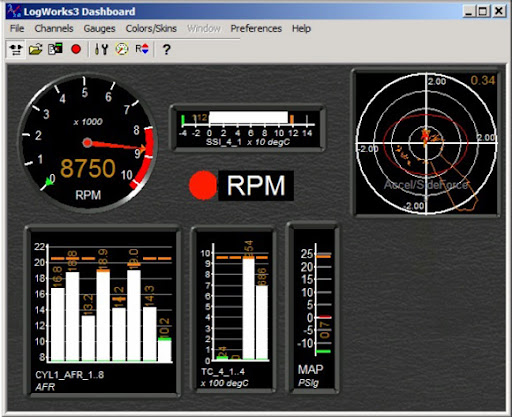Image resolution: width=512 pixels, height=417 pixels.
Task: Click the connect/channels toolbar icon
Action: pos(16,49)
